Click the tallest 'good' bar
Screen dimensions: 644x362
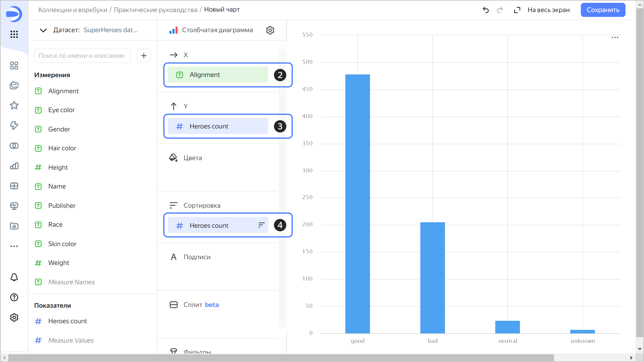[x=357, y=204]
